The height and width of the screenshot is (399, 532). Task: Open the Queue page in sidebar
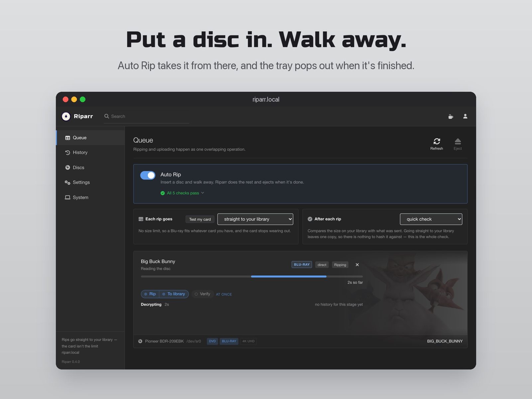click(90, 138)
